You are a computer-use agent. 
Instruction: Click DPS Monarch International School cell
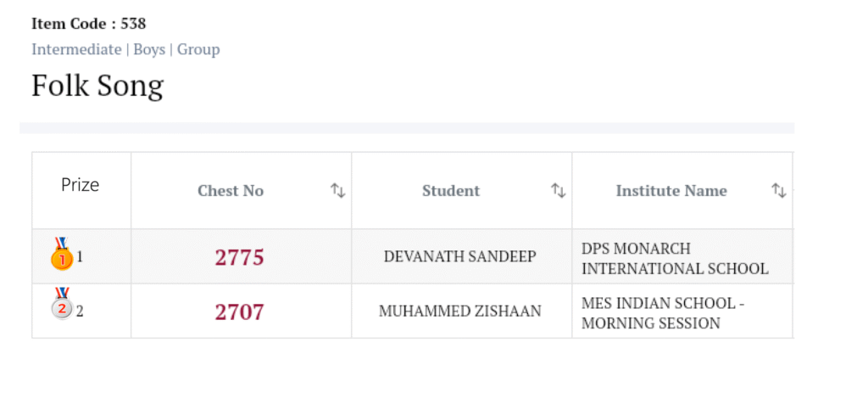pyautogui.click(x=675, y=259)
